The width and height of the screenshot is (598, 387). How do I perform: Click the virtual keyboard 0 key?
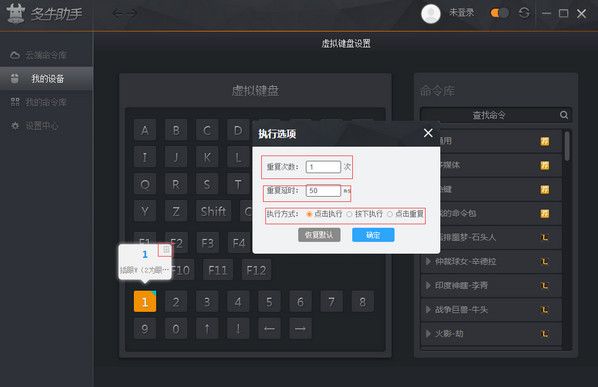[x=176, y=328]
